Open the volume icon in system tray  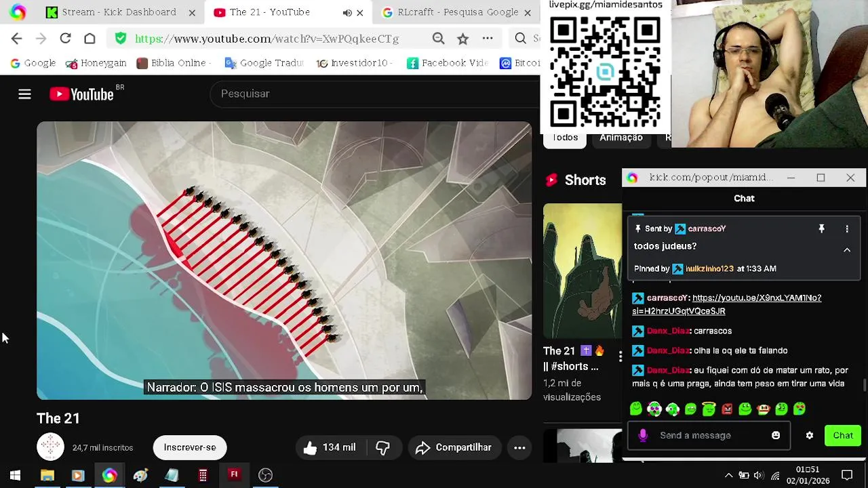click(758, 475)
